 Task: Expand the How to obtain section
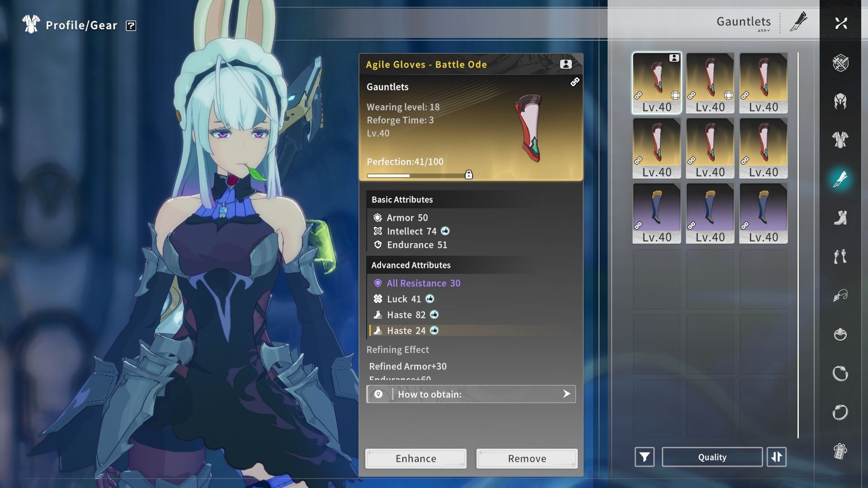click(x=471, y=394)
